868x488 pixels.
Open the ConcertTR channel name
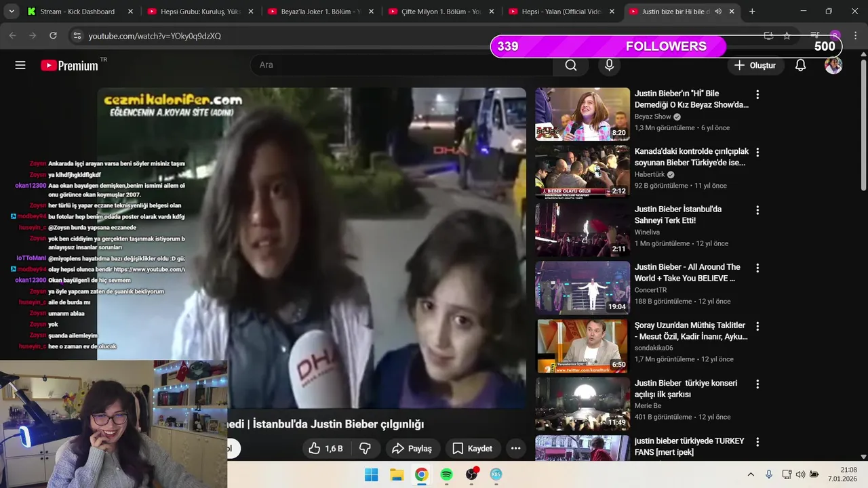click(651, 290)
